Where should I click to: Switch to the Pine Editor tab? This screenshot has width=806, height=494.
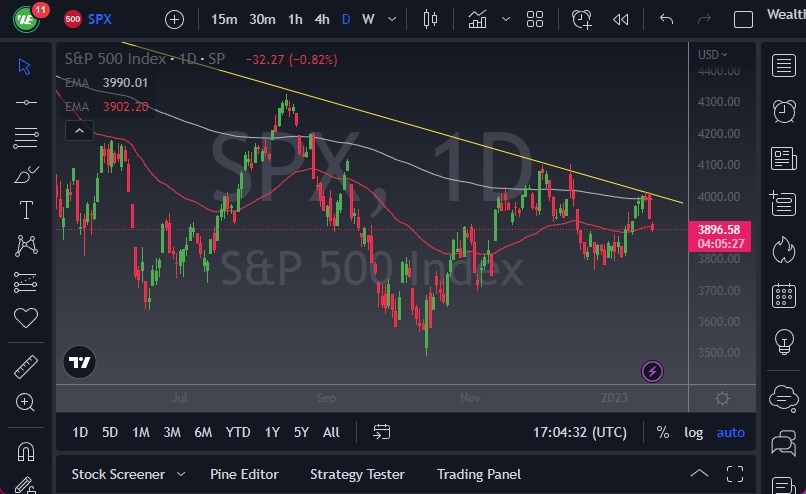pyautogui.click(x=244, y=474)
